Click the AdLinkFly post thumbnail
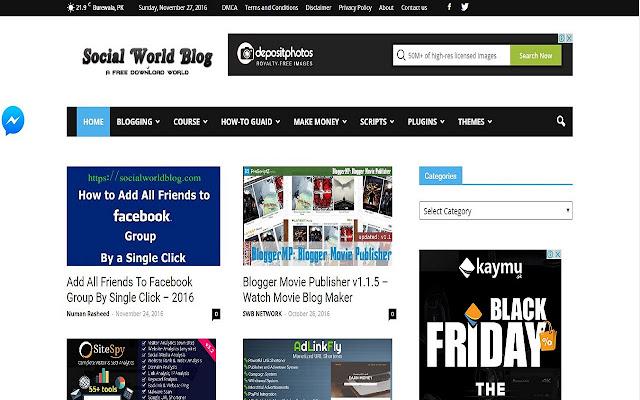This screenshot has height=400, width=640. click(x=317, y=369)
